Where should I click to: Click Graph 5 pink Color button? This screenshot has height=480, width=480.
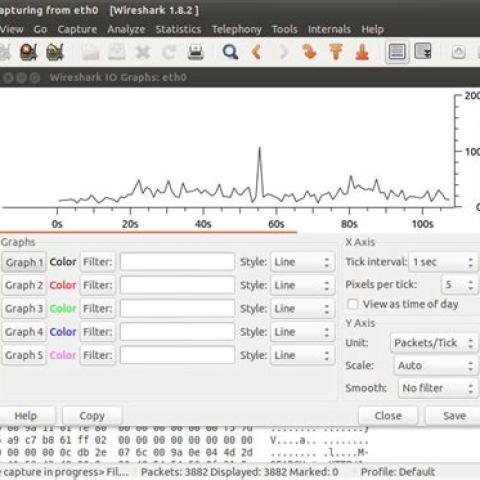pos(63,355)
